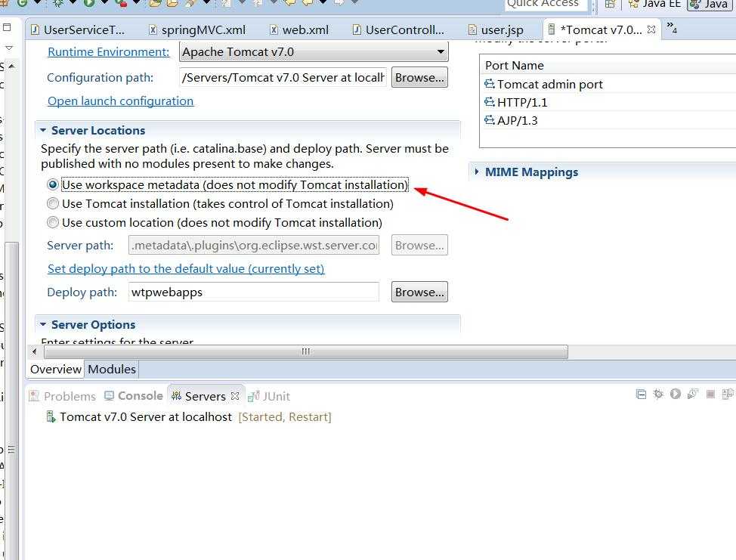Select Use Tomcat installation radio button
This screenshot has width=736, height=560.
coord(53,204)
